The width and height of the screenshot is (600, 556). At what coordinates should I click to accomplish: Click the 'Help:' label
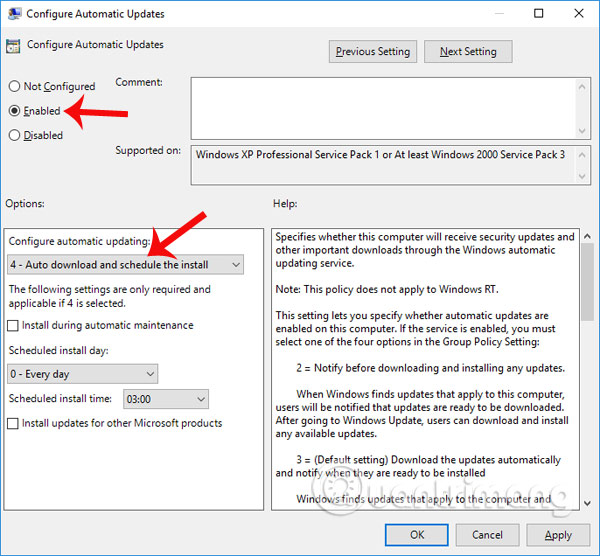tap(285, 204)
